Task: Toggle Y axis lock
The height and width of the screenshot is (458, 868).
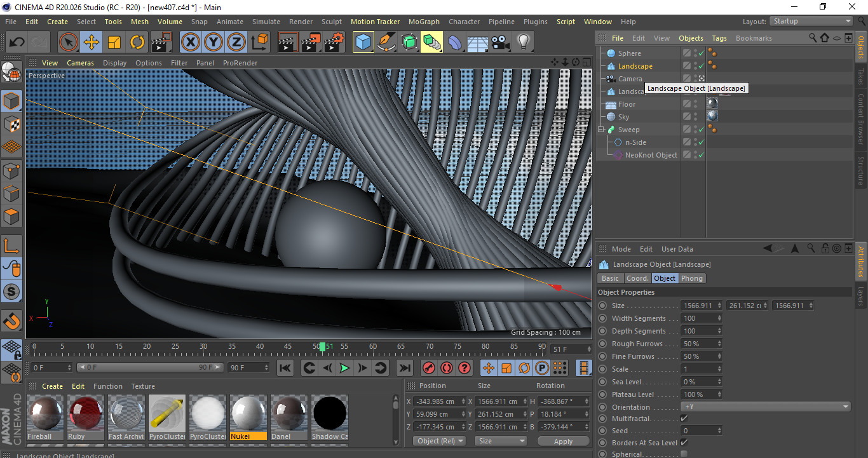Action: coord(214,43)
